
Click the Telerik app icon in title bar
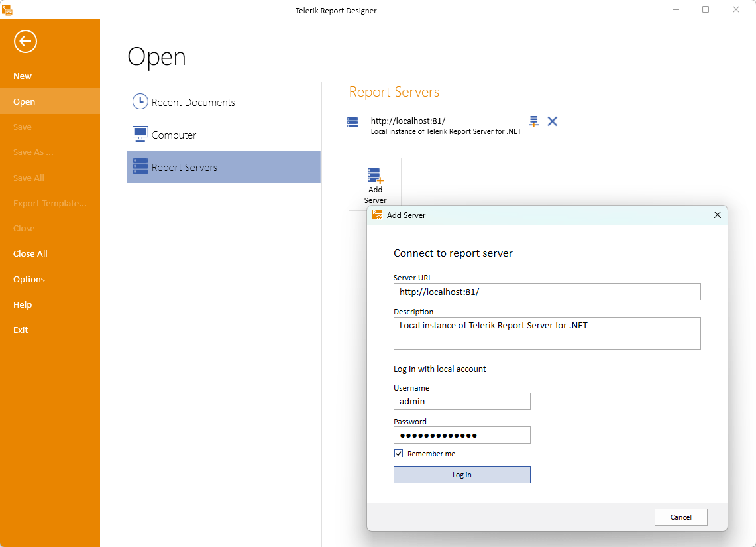click(7, 10)
